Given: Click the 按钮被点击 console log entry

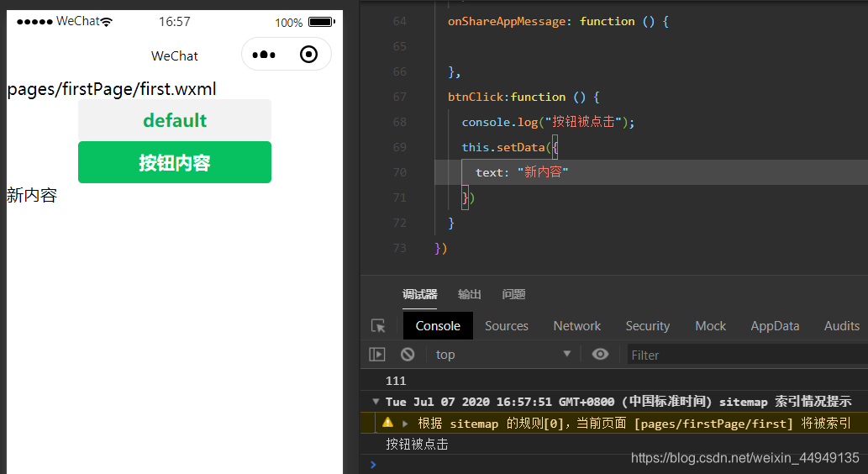Looking at the screenshot, I should tap(417, 444).
